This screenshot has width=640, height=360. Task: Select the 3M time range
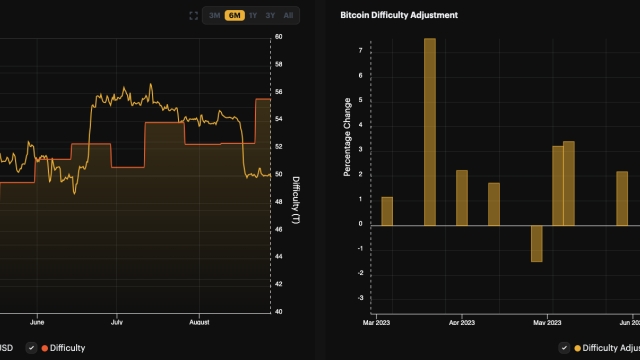(x=214, y=16)
